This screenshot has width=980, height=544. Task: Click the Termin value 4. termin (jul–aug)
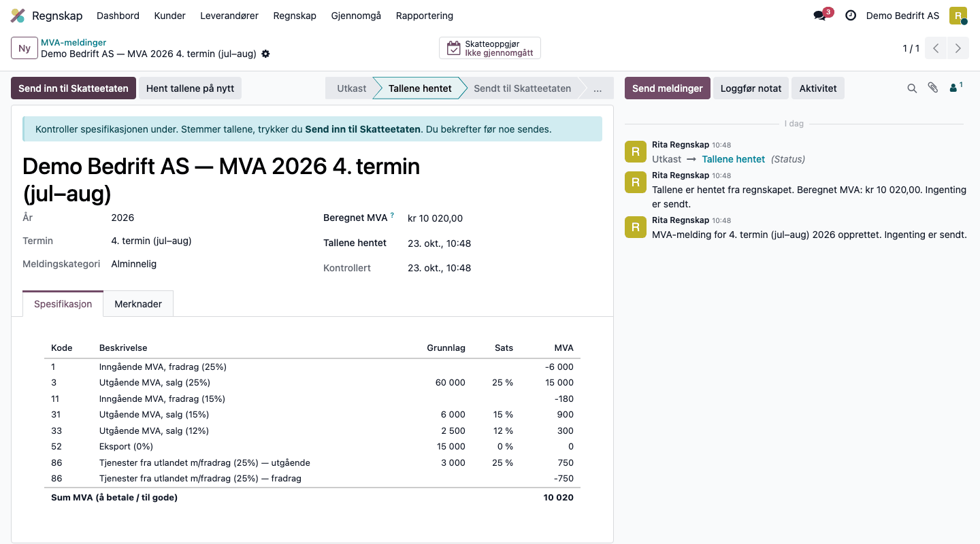tap(151, 241)
